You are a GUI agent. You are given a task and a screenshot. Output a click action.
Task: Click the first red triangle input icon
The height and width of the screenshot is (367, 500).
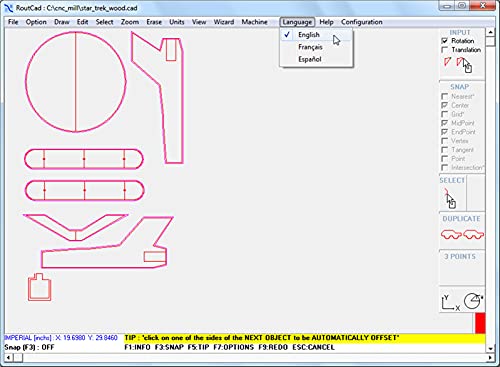pos(447,62)
